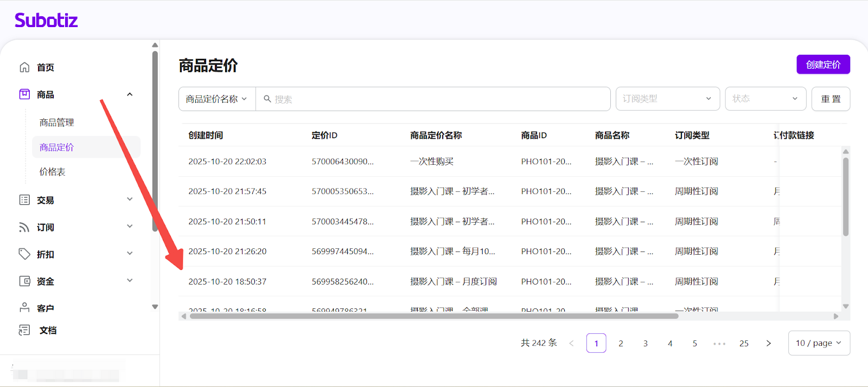Click the Subotiz logo
The image size is (868, 387).
[x=46, y=21]
